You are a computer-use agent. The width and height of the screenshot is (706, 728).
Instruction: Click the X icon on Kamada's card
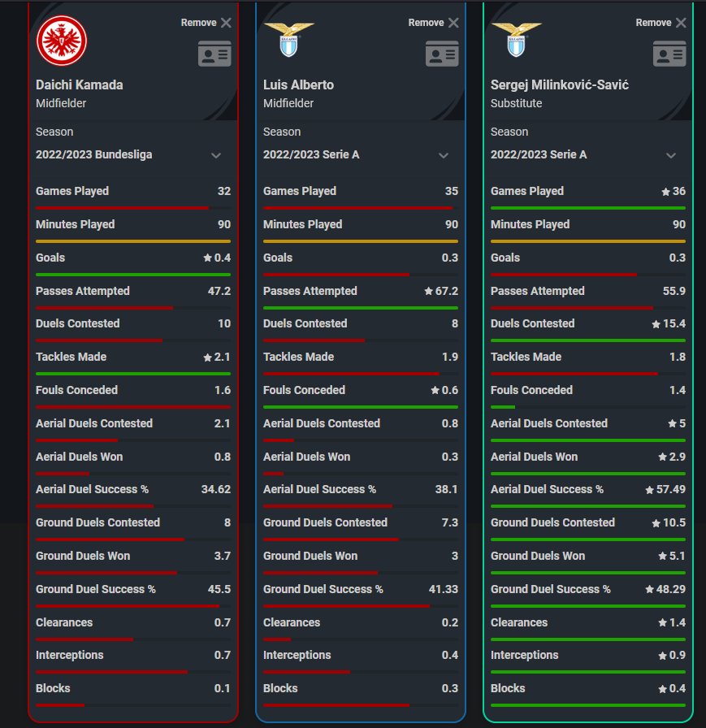pos(226,23)
